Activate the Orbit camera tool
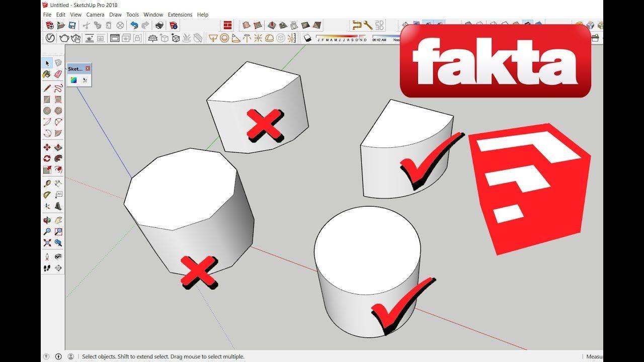Viewport: 644px width, 362px height. (47, 221)
